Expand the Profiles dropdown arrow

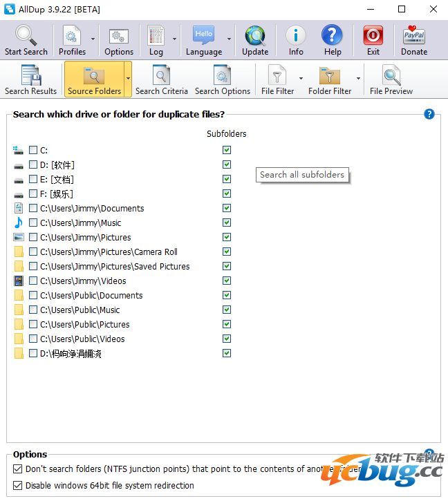(x=93, y=40)
